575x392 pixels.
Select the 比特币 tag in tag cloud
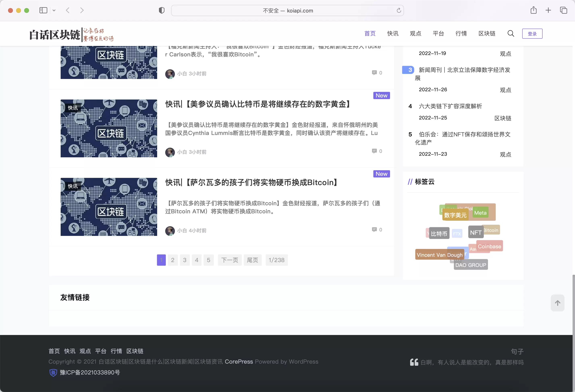(439, 234)
